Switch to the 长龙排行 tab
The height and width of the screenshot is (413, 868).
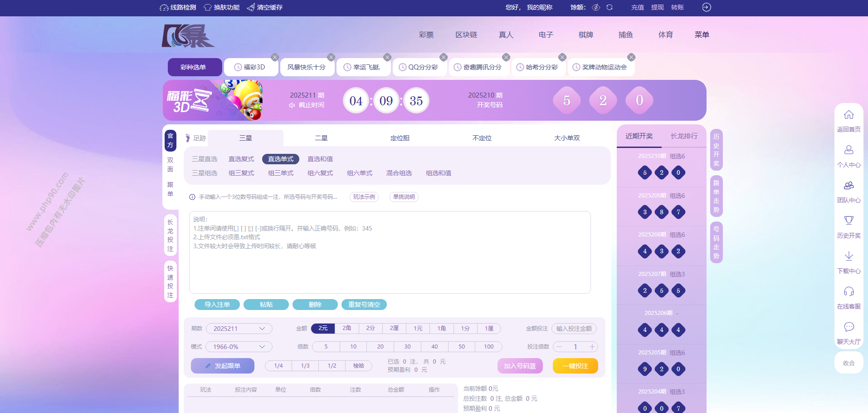click(684, 136)
